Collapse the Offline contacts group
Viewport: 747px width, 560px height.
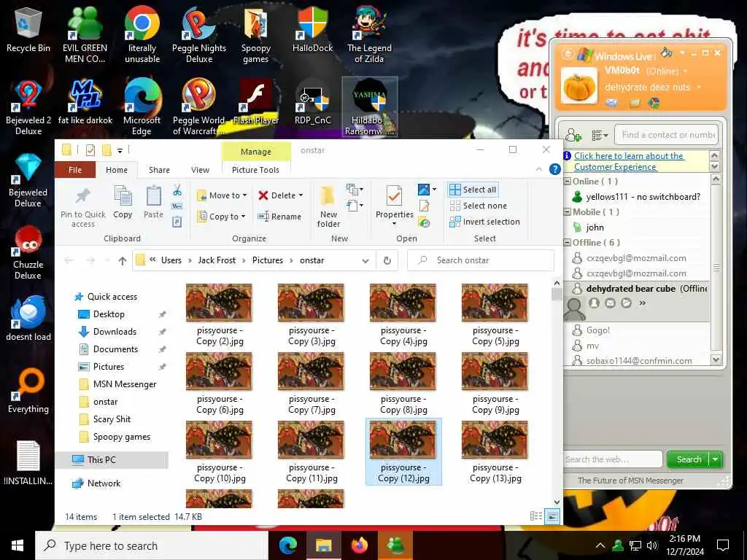pos(568,242)
